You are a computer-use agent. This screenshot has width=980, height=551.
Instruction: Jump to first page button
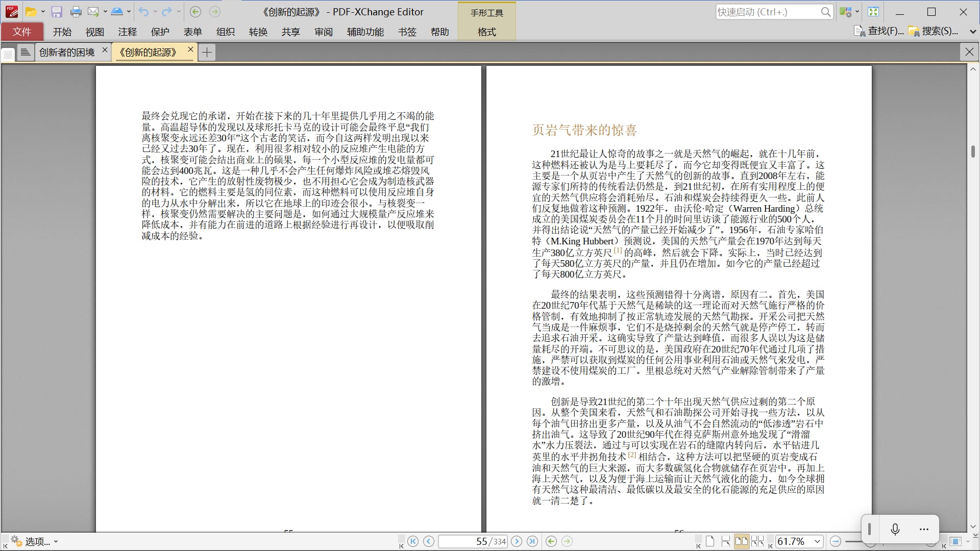coord(413,541)
